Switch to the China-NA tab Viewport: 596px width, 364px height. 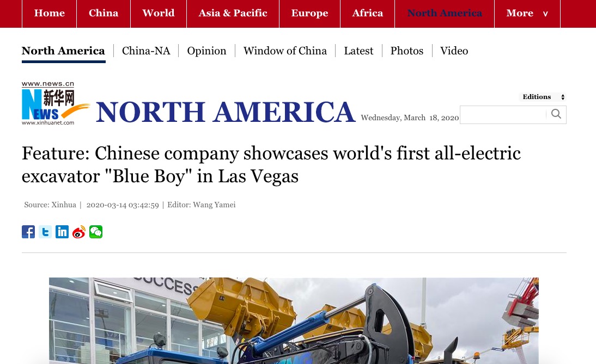click(146, 51)
